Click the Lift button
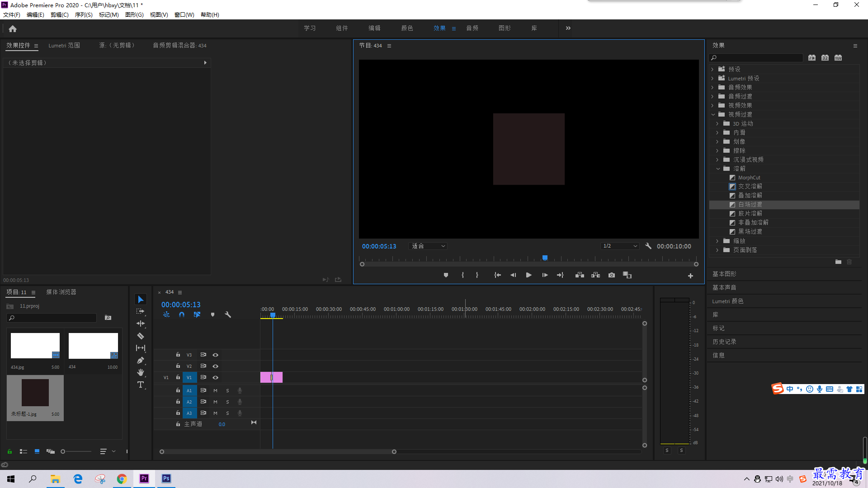This screenshot has height=488, width=868. pos(580,275)
